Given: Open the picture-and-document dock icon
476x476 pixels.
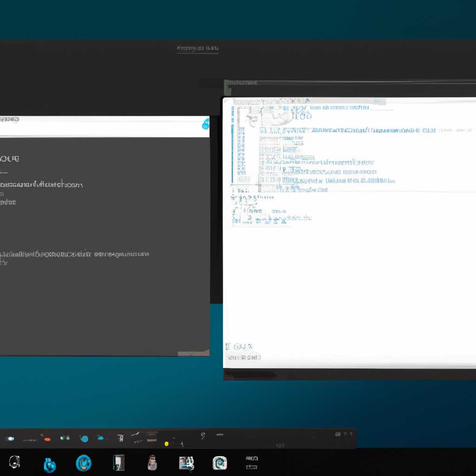Looking at the screenshot, I should (186, 463).
